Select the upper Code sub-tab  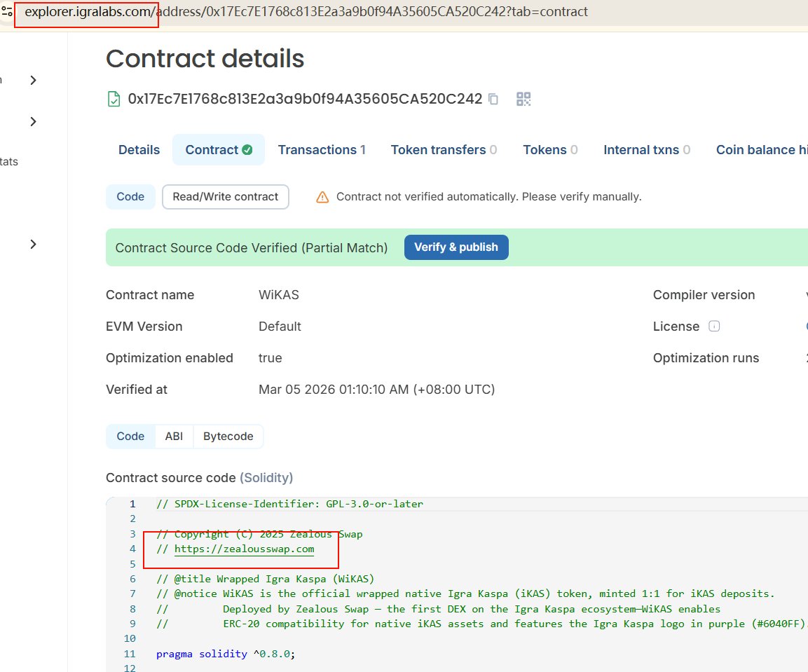click(x=130, y=197)
